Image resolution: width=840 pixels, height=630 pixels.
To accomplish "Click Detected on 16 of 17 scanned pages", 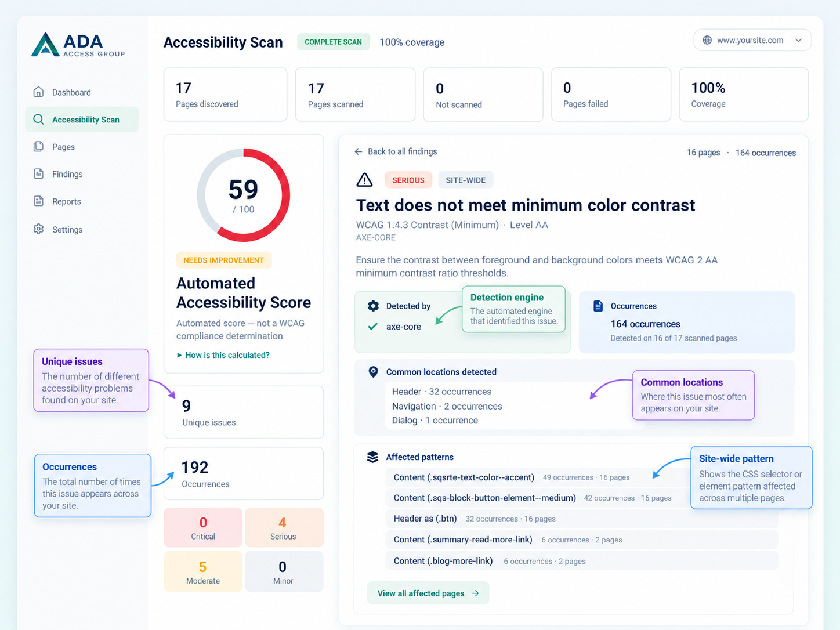I will [674, 338].
